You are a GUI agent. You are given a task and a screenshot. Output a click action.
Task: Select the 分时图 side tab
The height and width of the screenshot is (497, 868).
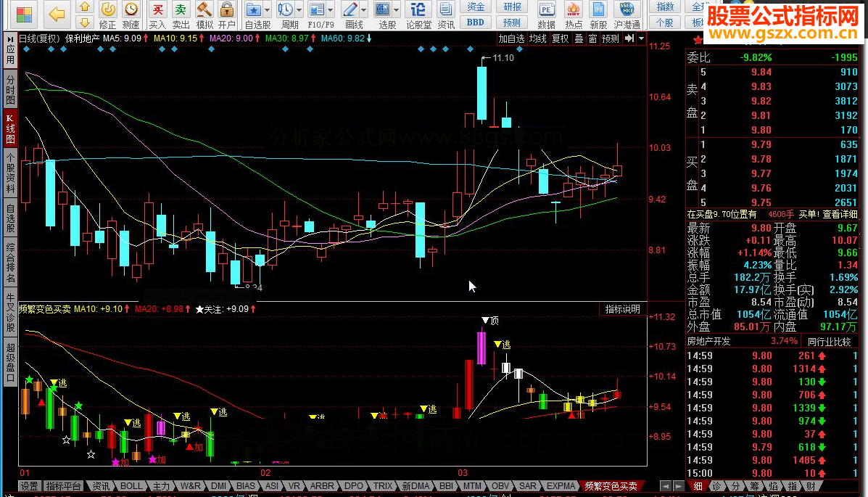10,89
